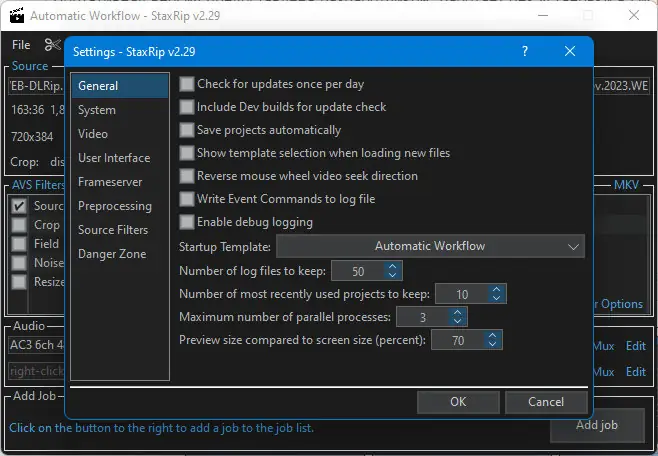The height and width of the screenshot is (456, 658).
Task: Click the recently used projects number field
Action: click(460, 294)
